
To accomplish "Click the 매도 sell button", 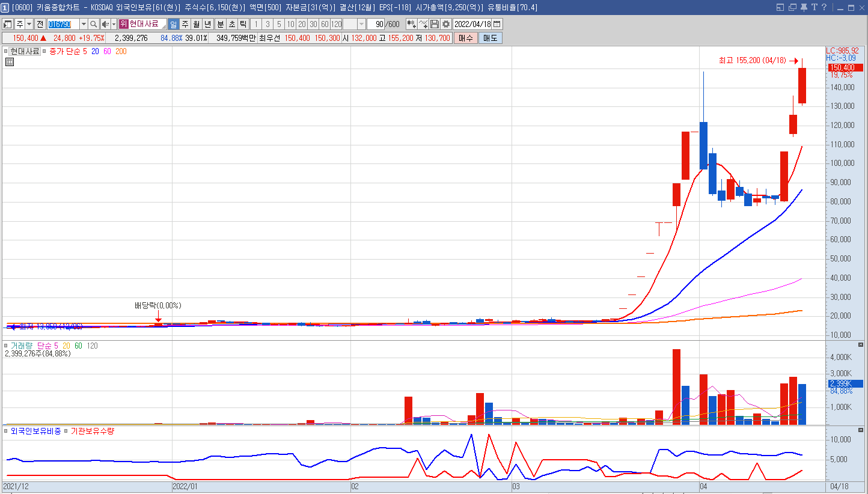I will 491,38.
